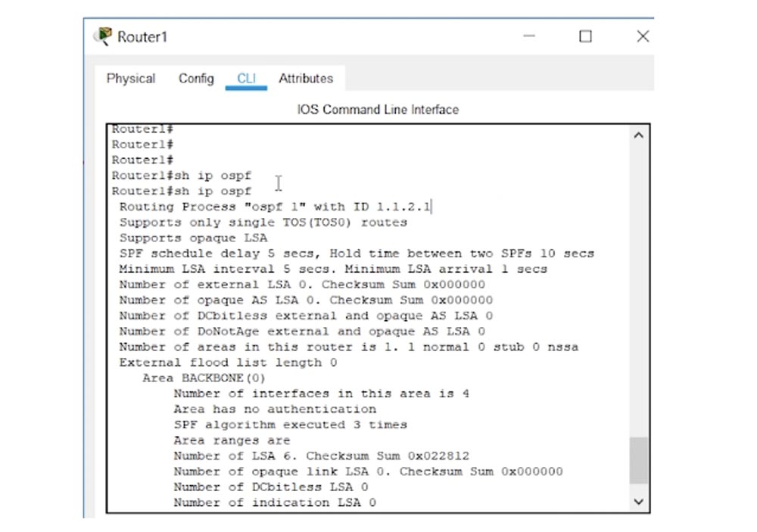Click the IOS Command Line Interface header label
This screenshot has width=757, height=532.
(x=378, y=109)
